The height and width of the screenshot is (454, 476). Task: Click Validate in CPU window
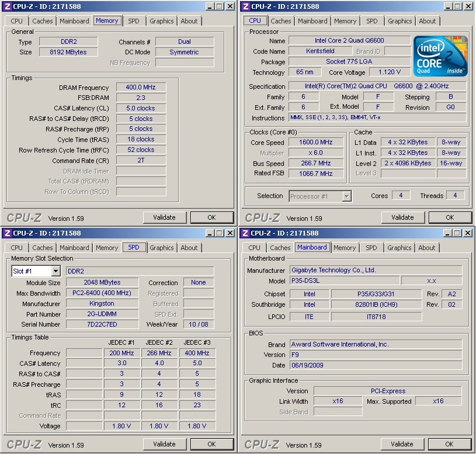402,217
